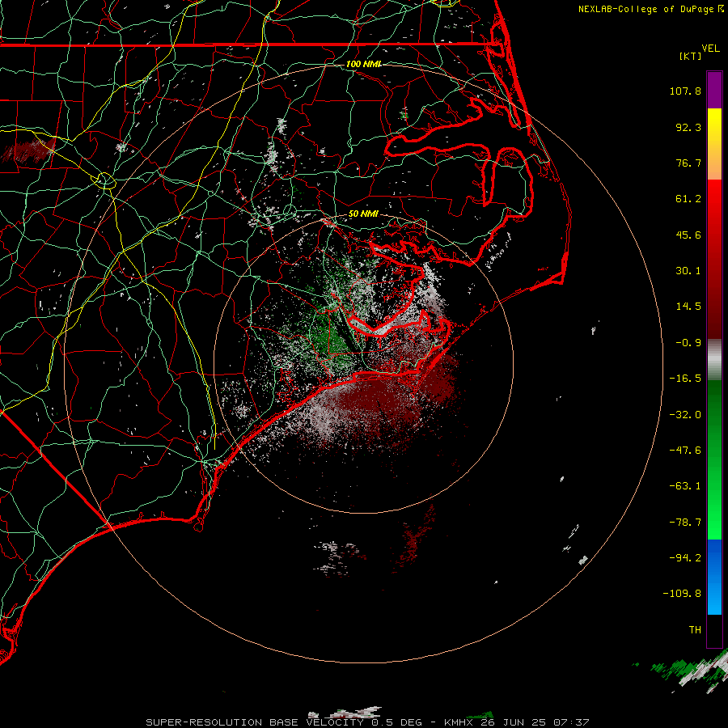
Task: Select the -63.1 legend value
Action: click(x=685, y=486)
